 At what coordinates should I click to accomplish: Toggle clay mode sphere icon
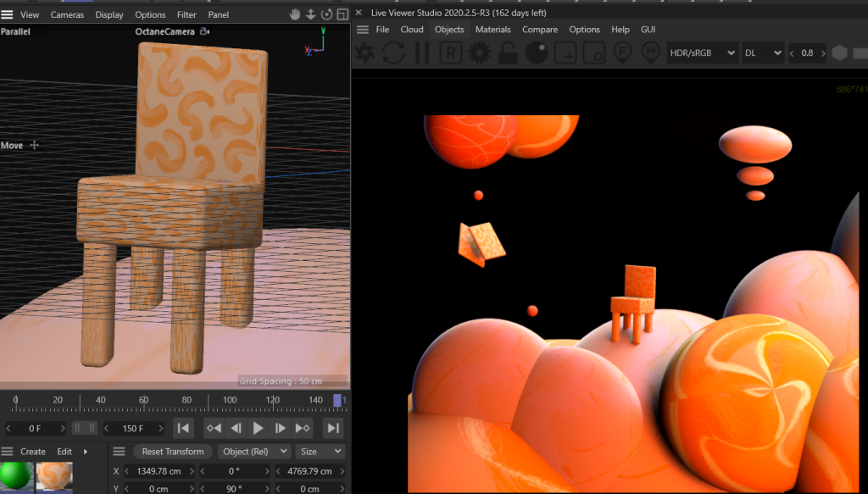click(x=537, y=53)
